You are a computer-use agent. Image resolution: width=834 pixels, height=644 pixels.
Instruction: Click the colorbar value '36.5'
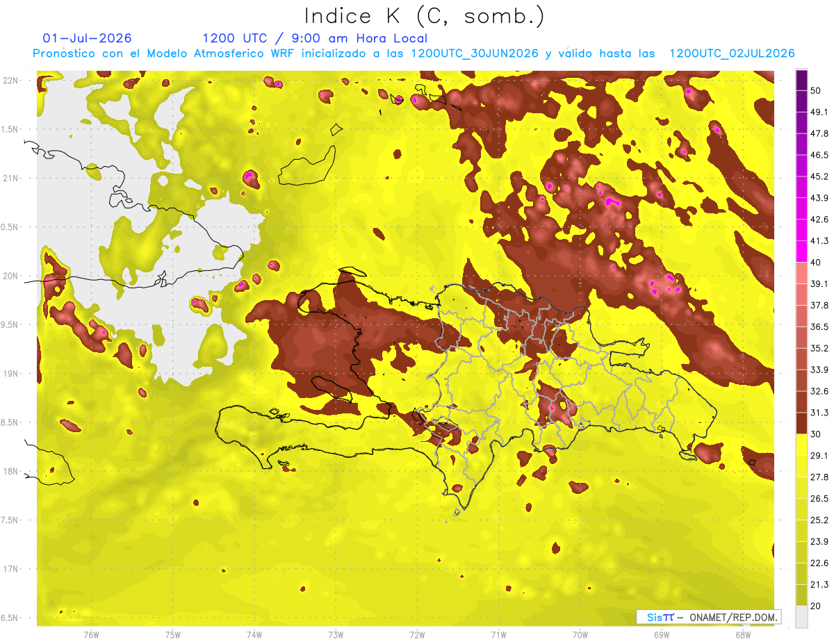pyautogui.click(x=819, y=327)
